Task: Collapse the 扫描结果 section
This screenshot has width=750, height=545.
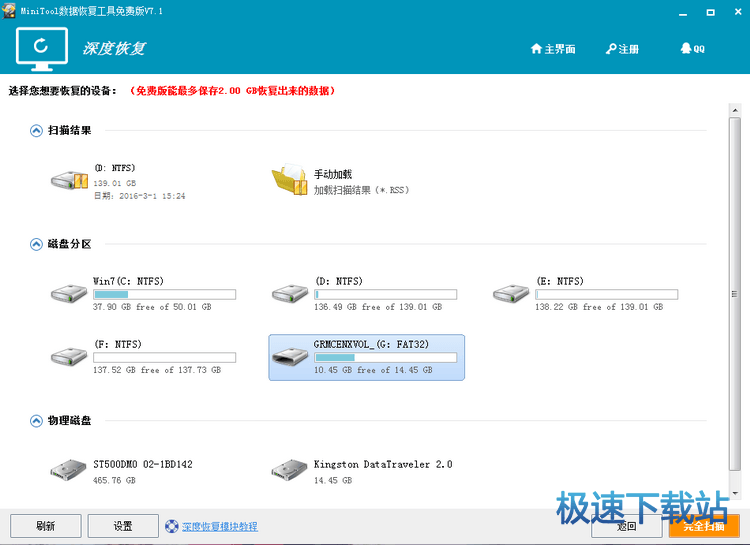Action: coord(36,131)
